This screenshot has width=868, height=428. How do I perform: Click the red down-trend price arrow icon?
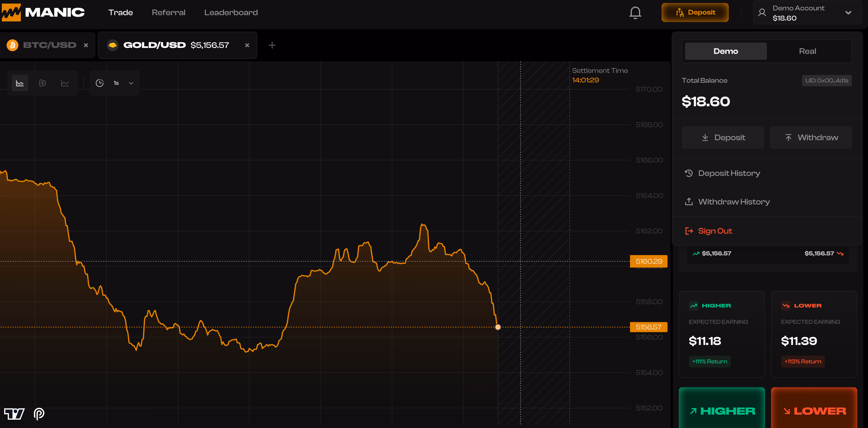[840, 254]
